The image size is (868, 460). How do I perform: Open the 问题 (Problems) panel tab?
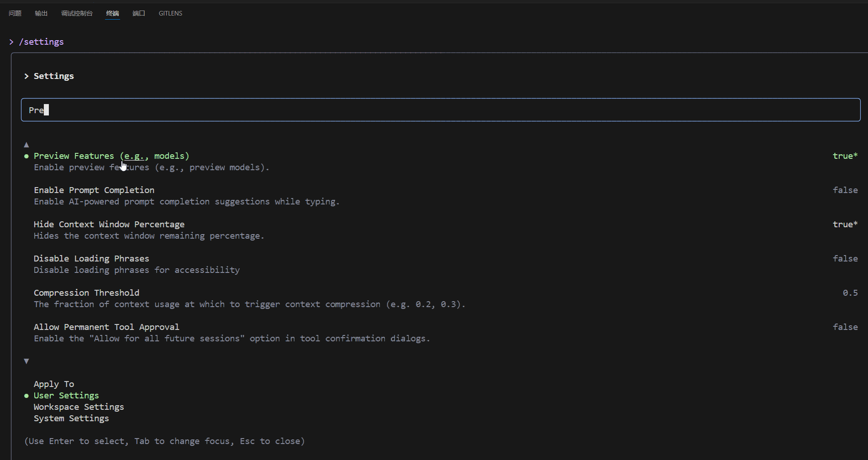coord(15,13)
